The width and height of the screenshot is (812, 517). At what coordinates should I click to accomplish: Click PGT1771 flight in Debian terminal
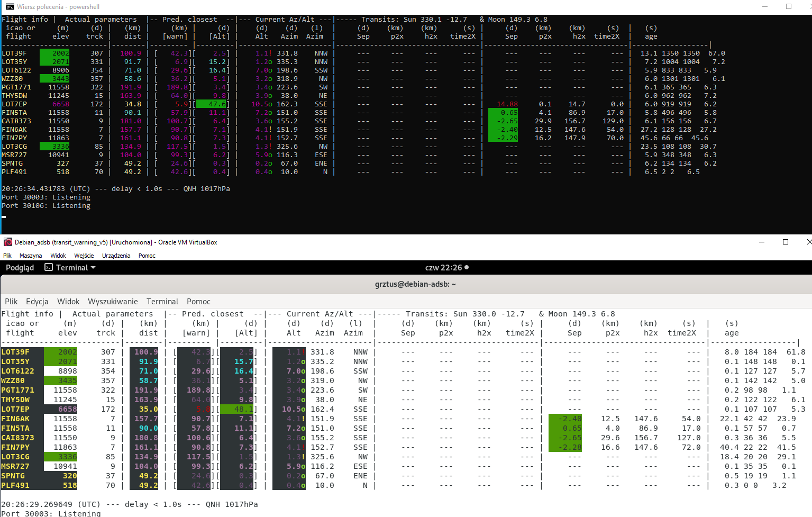(x=17, y=390)
